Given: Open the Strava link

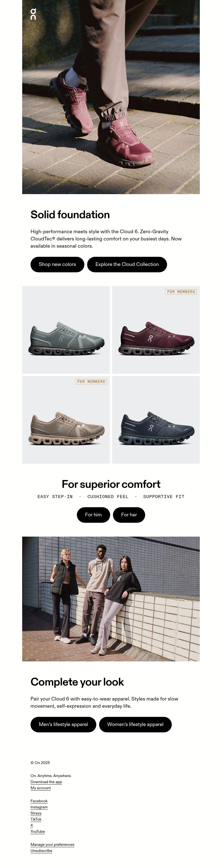Looking at the screenshot, I should [36, 813].
